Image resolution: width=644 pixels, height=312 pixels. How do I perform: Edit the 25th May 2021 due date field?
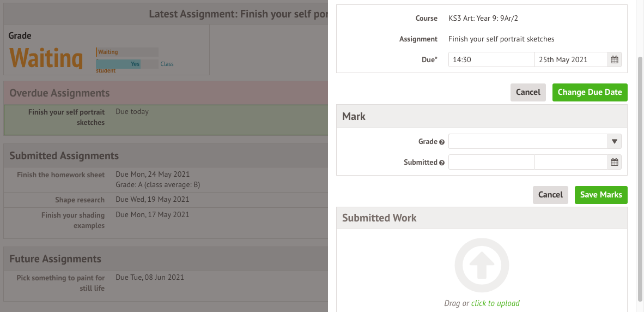point(571,59)
